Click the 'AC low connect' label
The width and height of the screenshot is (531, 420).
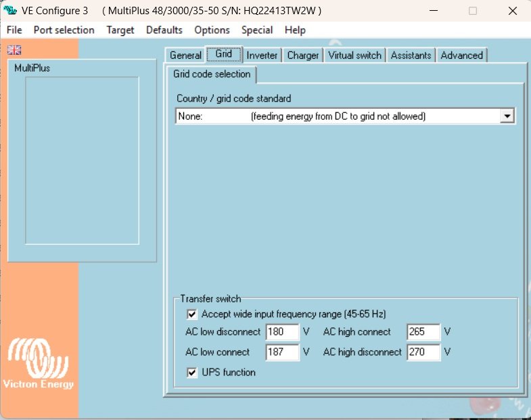tap(217, 352)
